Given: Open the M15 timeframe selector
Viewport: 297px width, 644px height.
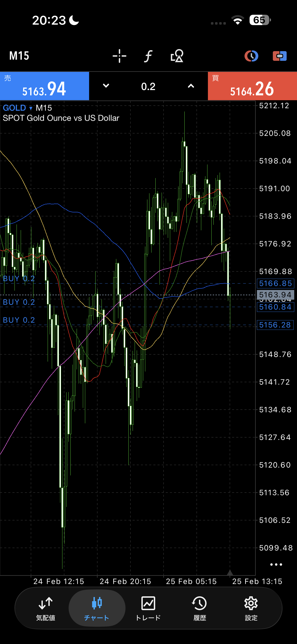Looking at the screenshot, I should [19, 56].
